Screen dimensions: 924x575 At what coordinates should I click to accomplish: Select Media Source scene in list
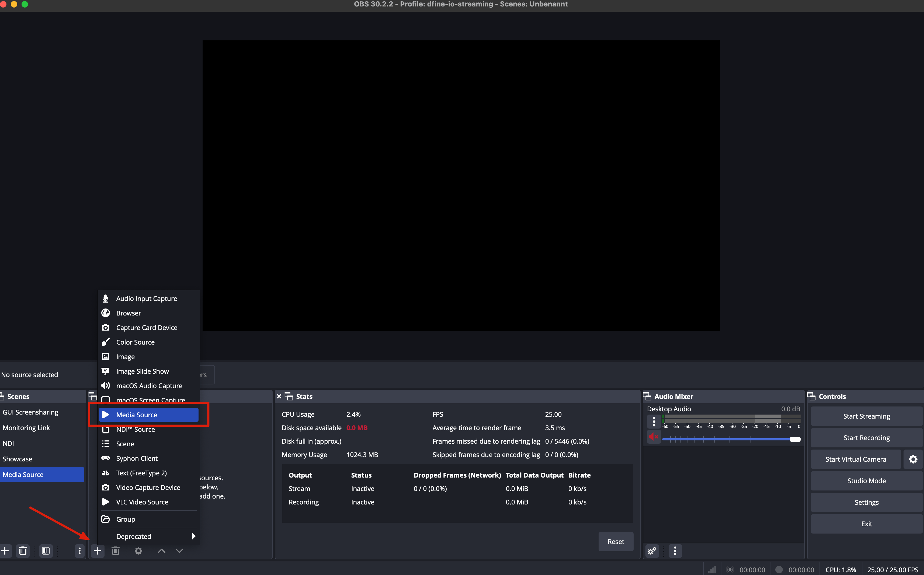coord(42,474)
